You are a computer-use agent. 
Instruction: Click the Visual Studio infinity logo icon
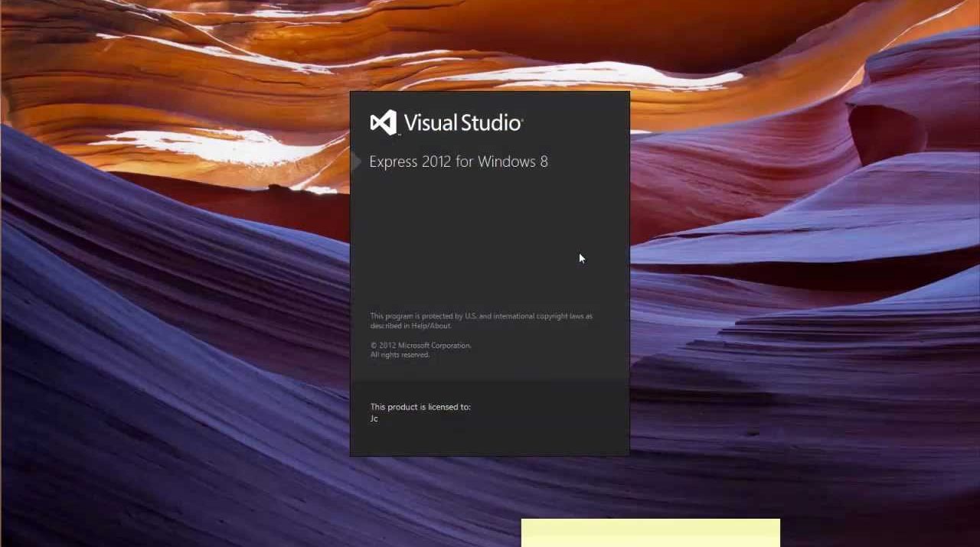(384, 122)
